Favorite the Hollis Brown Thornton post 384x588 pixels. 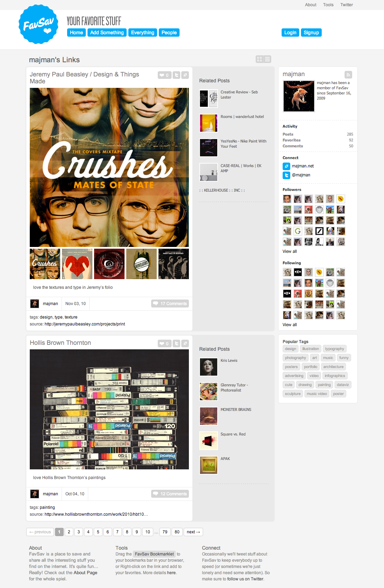[x=165, y=343]
